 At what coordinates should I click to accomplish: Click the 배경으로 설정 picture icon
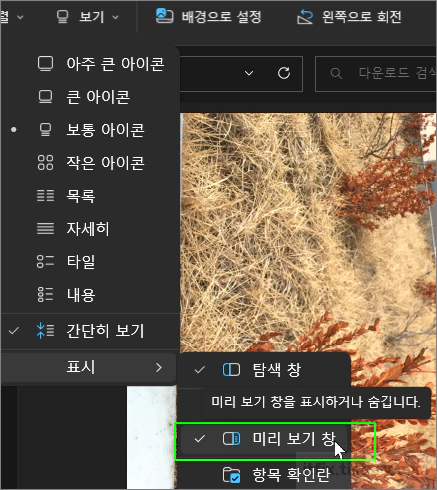[x=164, y=16]
